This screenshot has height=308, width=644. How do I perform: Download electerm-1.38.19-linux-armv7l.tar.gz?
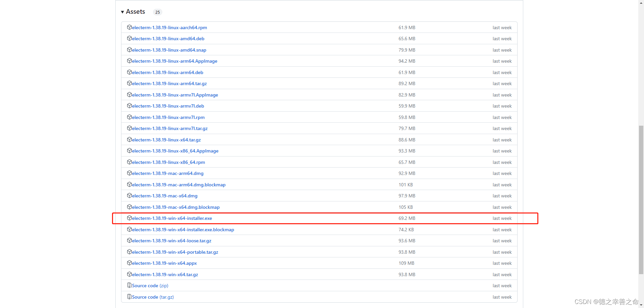click(x=170, y=128)
